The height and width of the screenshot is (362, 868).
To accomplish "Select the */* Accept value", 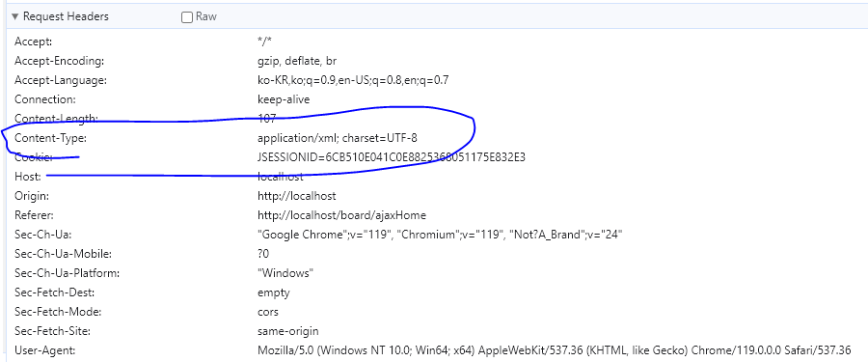I will pos(264,41).
